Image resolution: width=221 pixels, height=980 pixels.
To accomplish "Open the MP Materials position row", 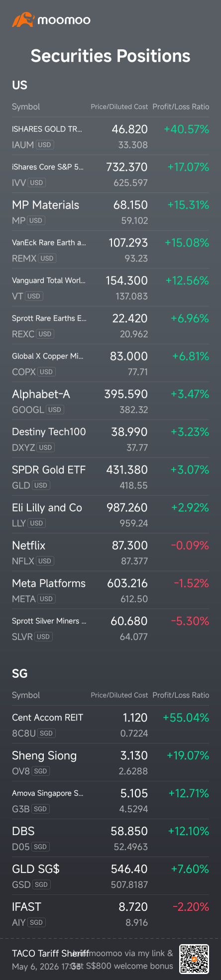I will click(x=110, y=212).
